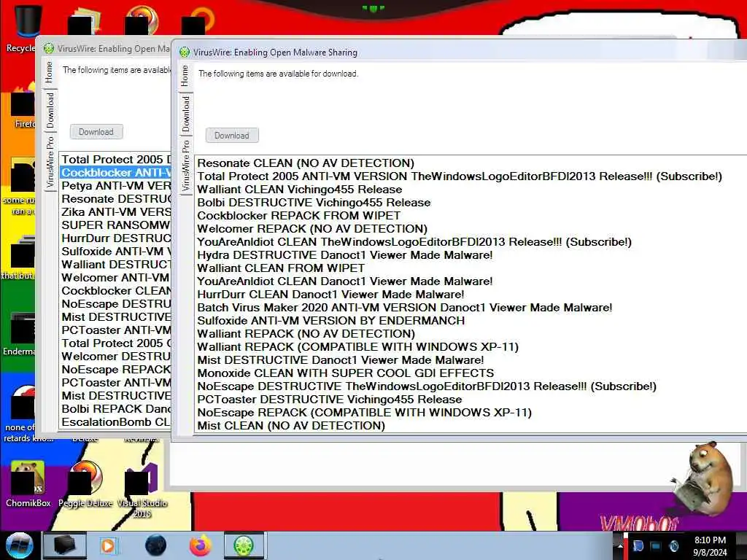This screenshot has width=747, height=560.
Task: Select Welcomer REPACK (NO AV DETECTION)
Action: point(312,228)
